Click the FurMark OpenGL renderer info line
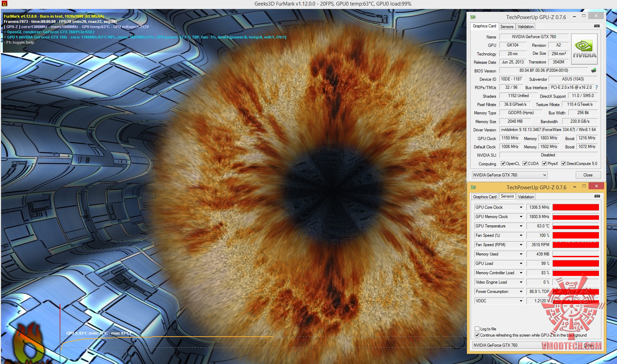Image resolution: width=617 pixels, height=364 pixels. (x=49, y=32)
